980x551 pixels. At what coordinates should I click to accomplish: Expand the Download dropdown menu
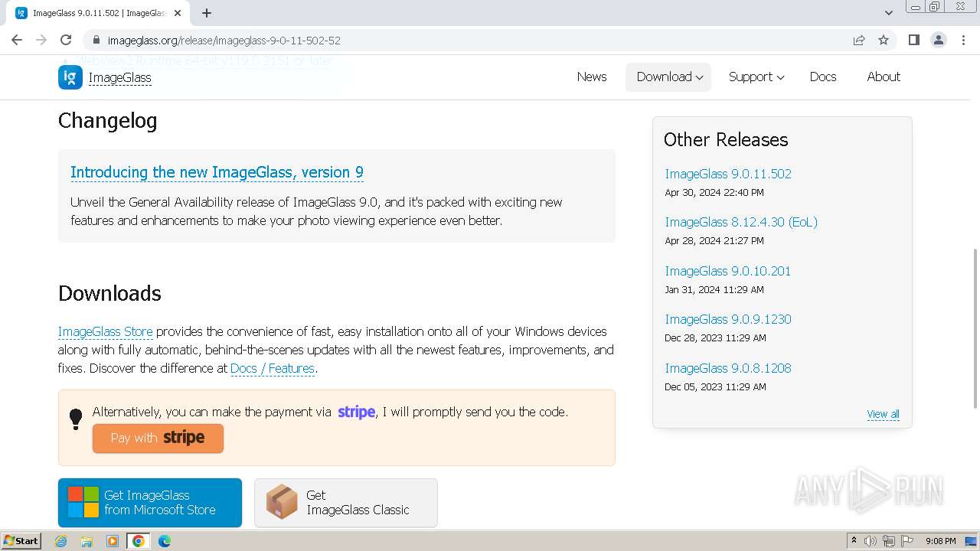(669, 77)
